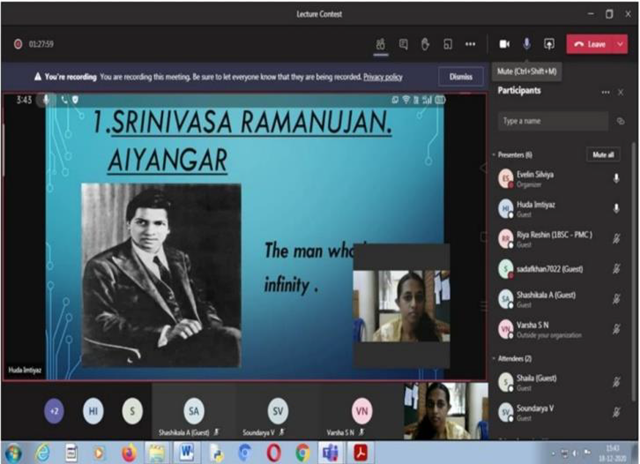
Task: Open Google Chrome from taskbar
Action: 302,453
